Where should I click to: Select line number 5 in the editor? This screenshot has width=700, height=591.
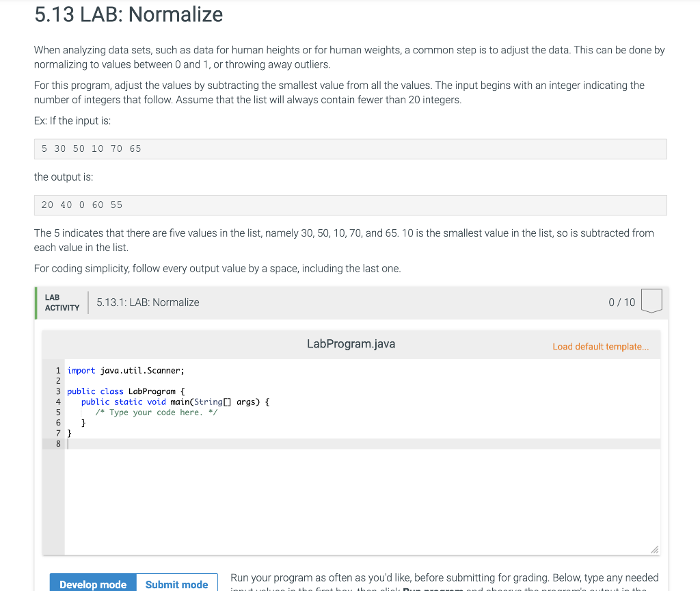coord(58,412)
